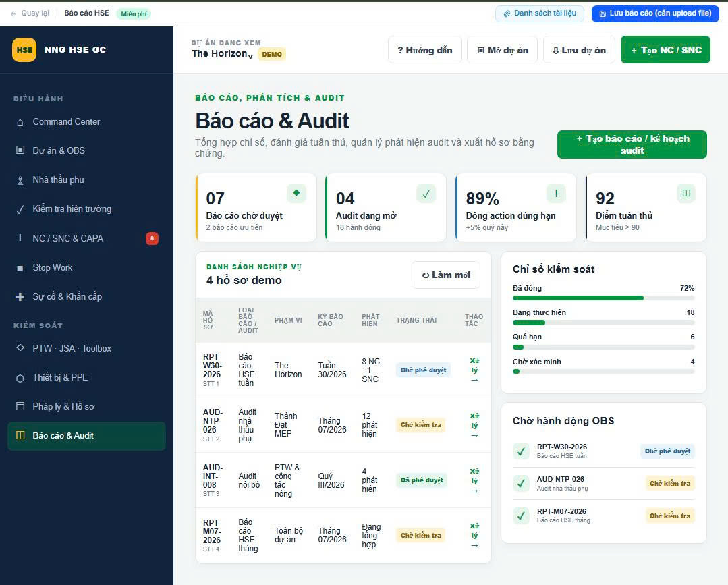
Task: Click the Pháp lý & Hồ sơ list icon
Action: point(20,406)
